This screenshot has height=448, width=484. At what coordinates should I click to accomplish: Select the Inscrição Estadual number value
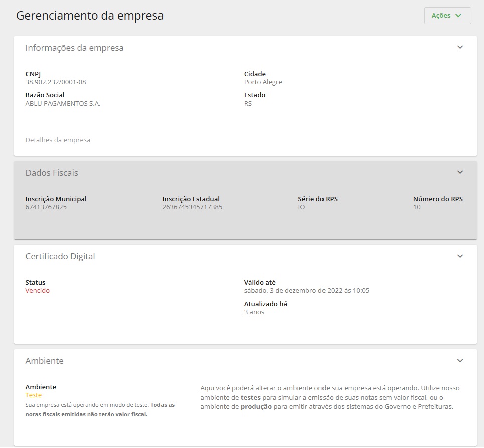click(192, 207)
